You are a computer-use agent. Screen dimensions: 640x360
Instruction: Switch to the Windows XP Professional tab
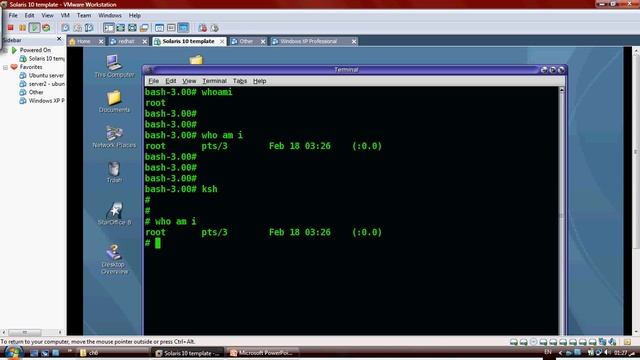[309, 41]
